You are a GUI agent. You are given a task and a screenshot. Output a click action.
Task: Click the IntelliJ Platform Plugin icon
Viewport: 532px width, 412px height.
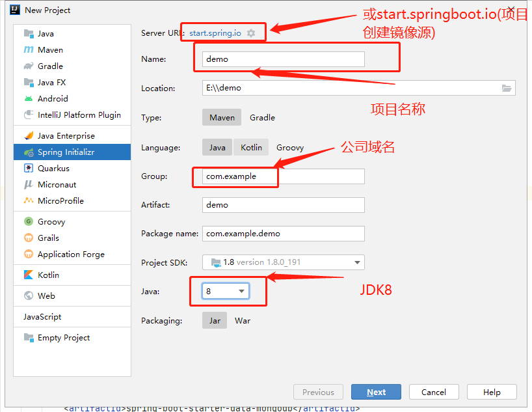click(x=29, y=115)
